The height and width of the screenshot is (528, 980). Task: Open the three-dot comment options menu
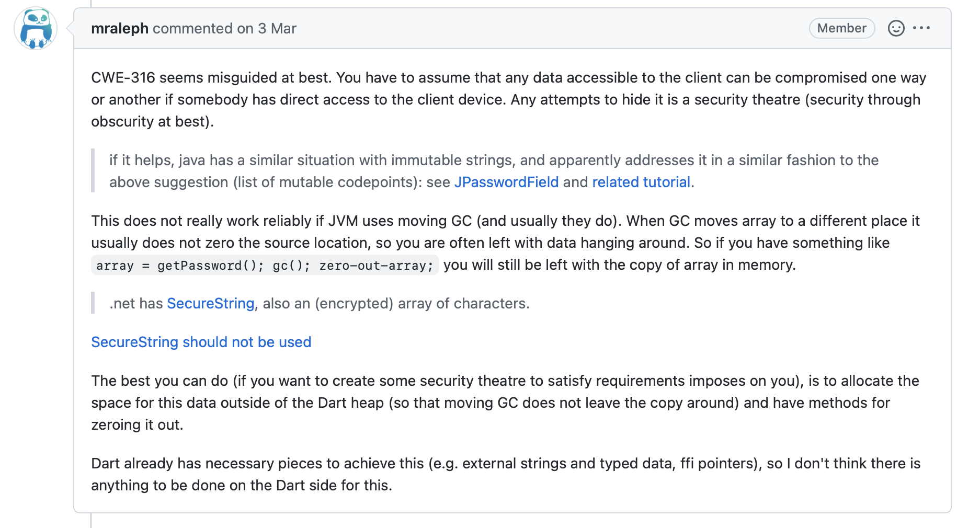921,28
